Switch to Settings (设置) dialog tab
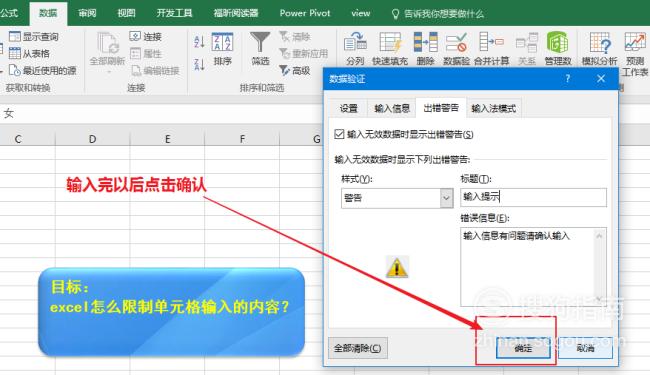The image size is (650, 375). (x=349, y=109)
